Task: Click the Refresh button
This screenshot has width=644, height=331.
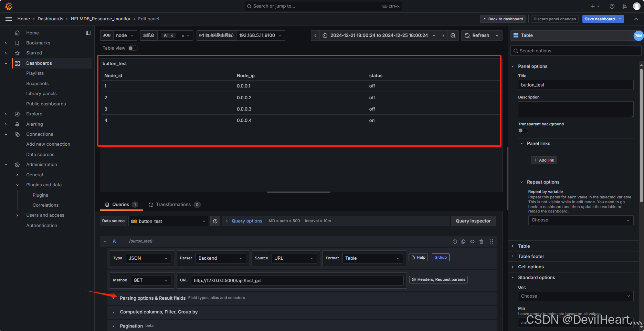Action: click(477, 35)
